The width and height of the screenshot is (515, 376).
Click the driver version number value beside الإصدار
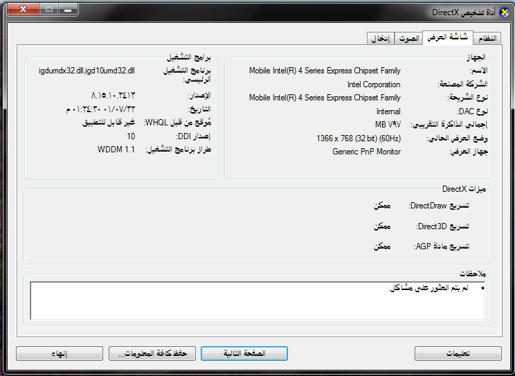point(113,96)
